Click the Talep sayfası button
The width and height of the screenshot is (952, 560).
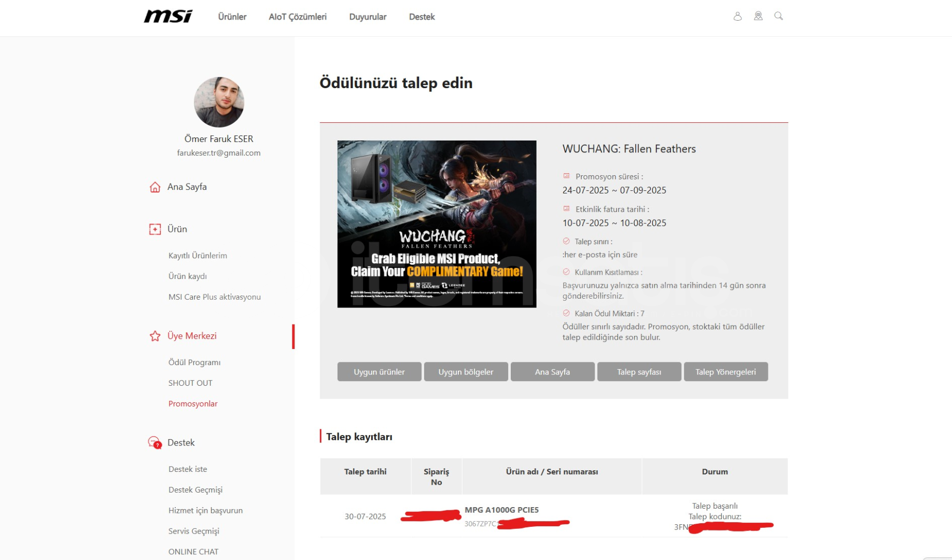click(x=639, y=372)
